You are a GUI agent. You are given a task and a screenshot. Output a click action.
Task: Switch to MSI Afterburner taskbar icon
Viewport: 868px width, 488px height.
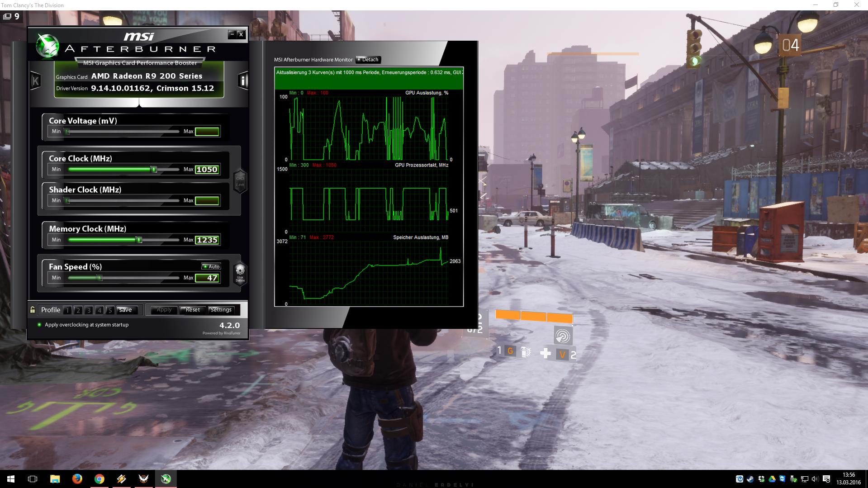[166, 479]
